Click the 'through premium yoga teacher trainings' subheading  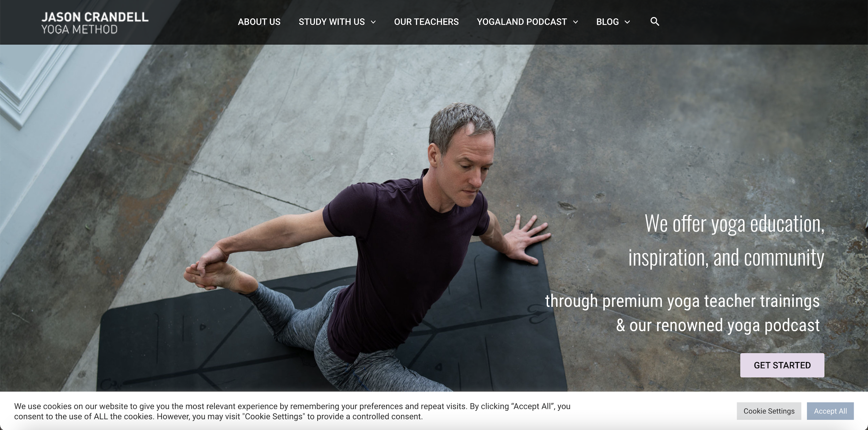(682, 301)
